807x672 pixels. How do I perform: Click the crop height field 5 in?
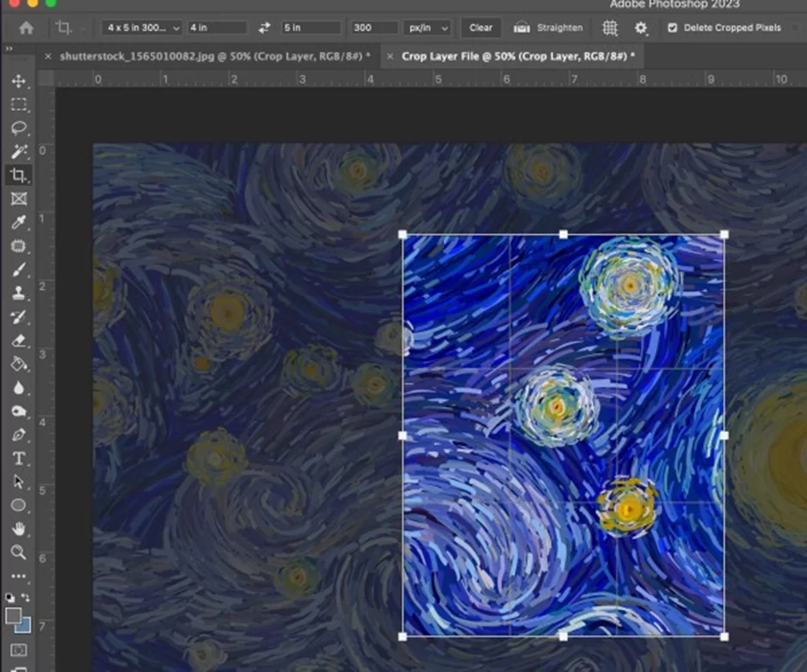(x=311, y=28)
